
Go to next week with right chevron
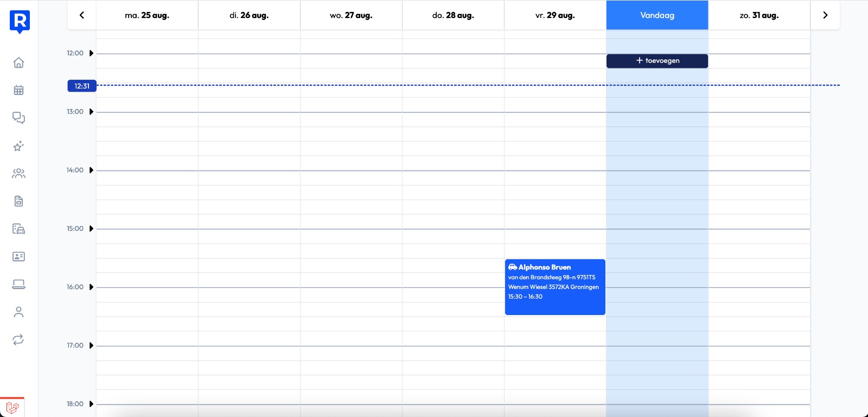click(x=825, y=15)
